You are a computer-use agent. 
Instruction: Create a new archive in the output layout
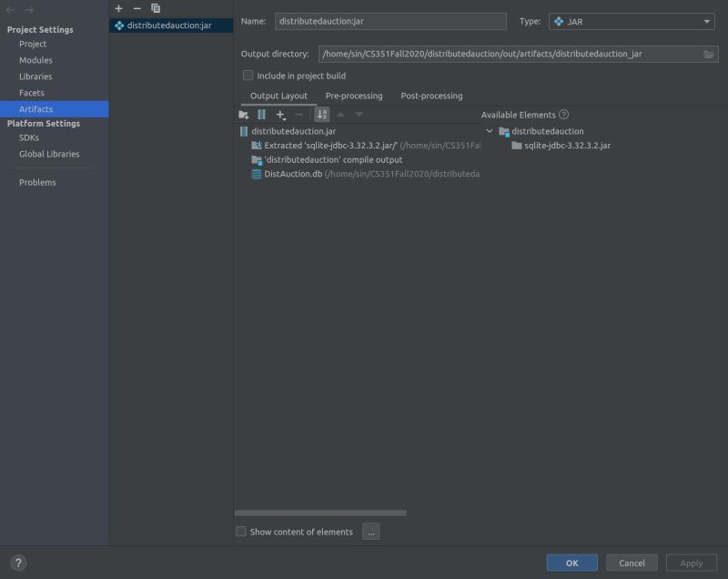pos(262,114)
